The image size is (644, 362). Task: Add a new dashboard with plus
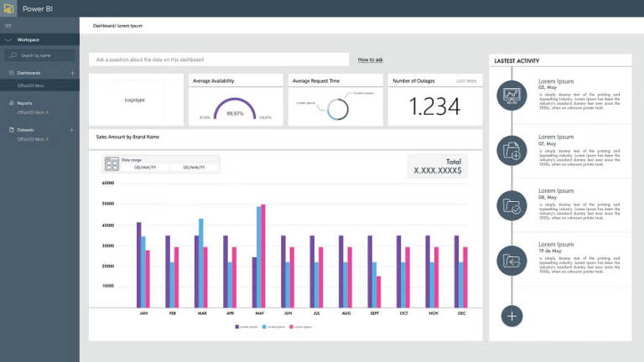pyautogui.click(x=72, y=73)
